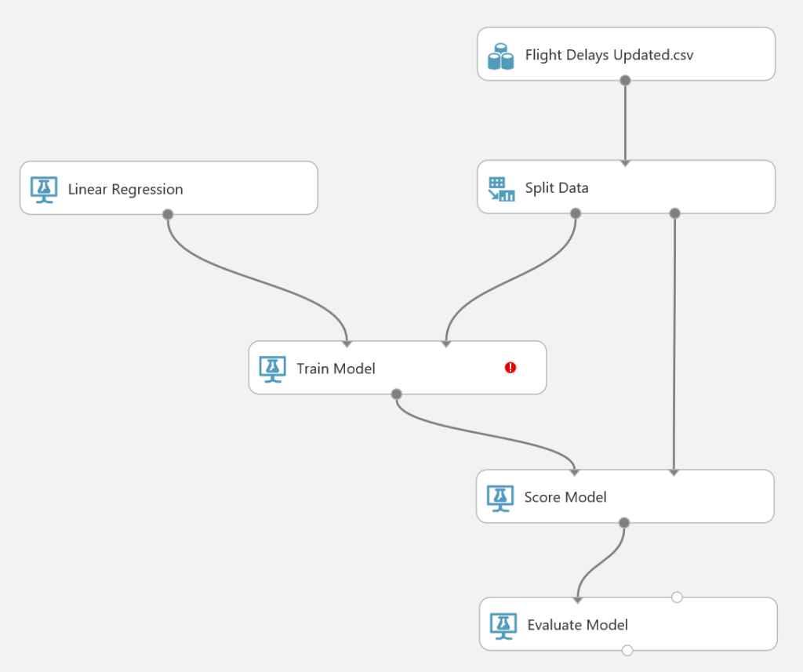This screenshot has width=803, height=672.
Task: Click Split Data's left output port
Action: tap(576, 213)
